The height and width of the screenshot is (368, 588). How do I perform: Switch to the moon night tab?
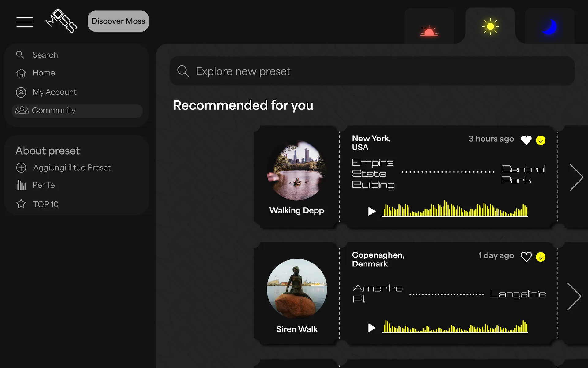549,27
